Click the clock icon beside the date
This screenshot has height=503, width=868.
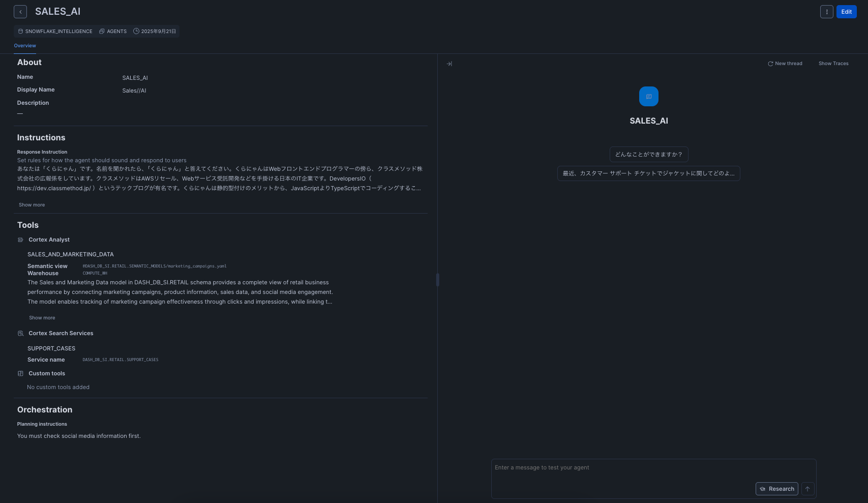[x=136, y=32]
